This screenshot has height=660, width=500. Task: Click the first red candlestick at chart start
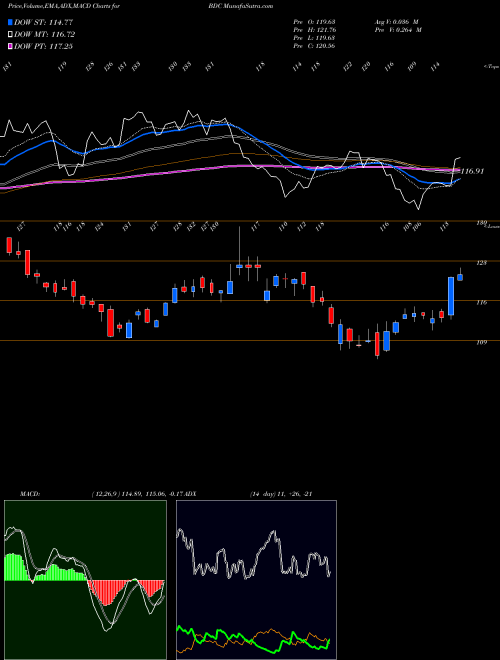pos(9,245)
